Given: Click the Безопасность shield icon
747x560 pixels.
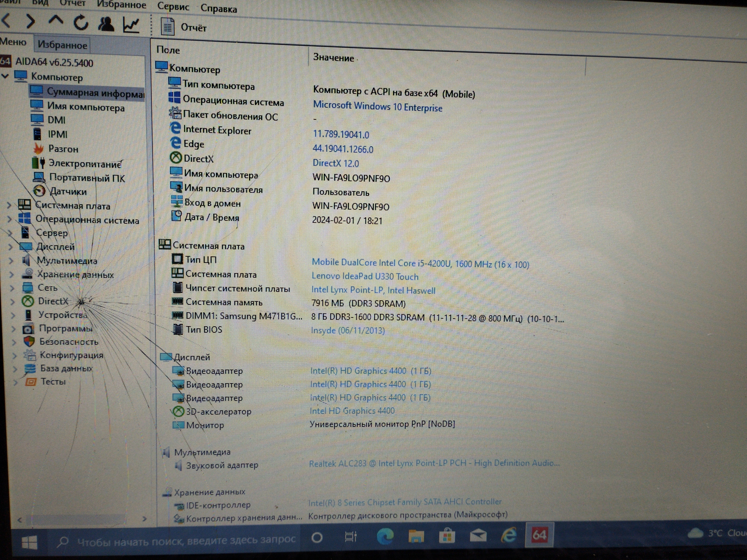Looking at the screenshot, I should (29, 342).
